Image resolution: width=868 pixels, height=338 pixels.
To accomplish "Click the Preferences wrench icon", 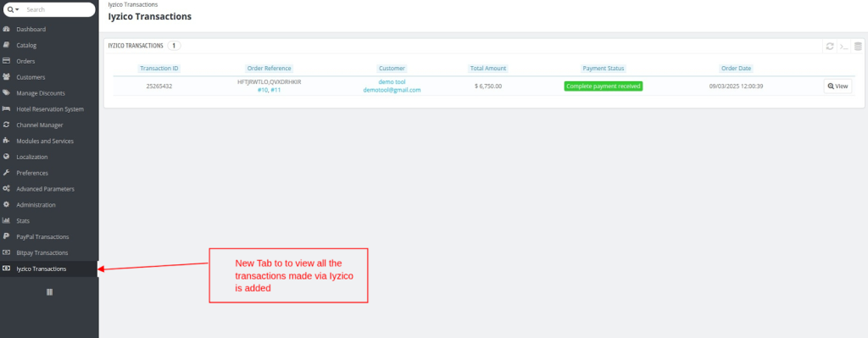I will click(x=6, y=173).
